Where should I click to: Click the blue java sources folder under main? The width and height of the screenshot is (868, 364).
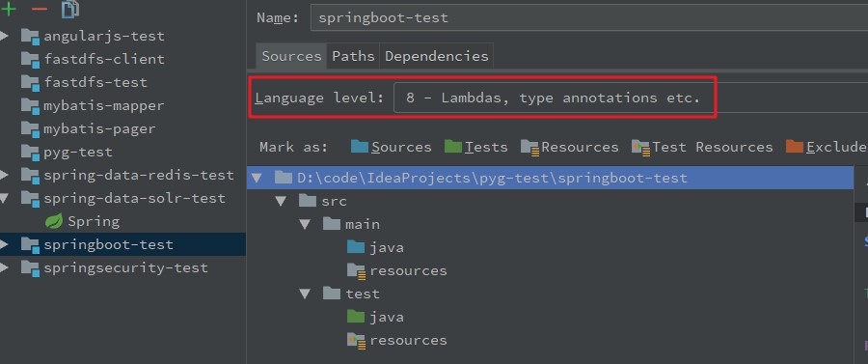click(356, 247)
